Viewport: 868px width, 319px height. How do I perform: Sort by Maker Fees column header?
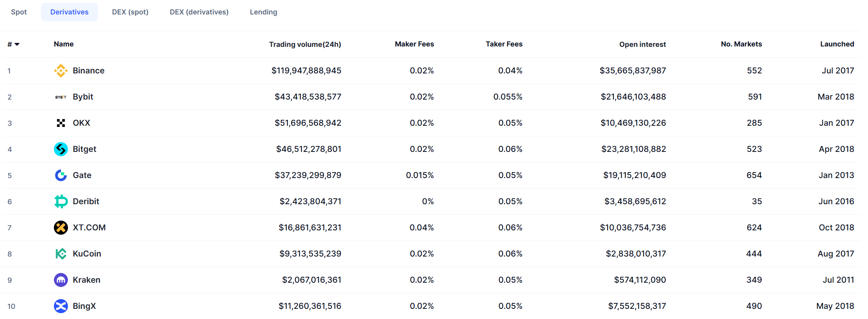(x=414, y=44)
